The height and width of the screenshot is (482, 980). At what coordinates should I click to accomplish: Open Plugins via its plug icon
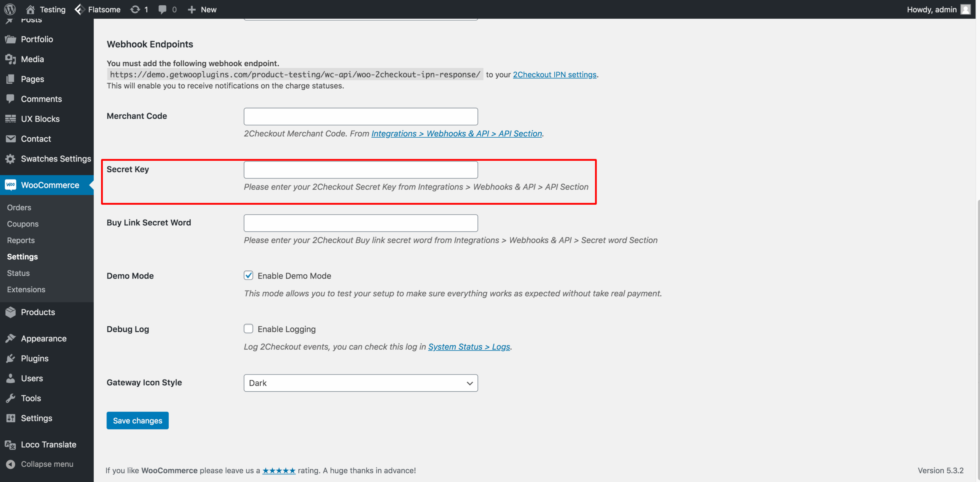[x=11, y=358]
